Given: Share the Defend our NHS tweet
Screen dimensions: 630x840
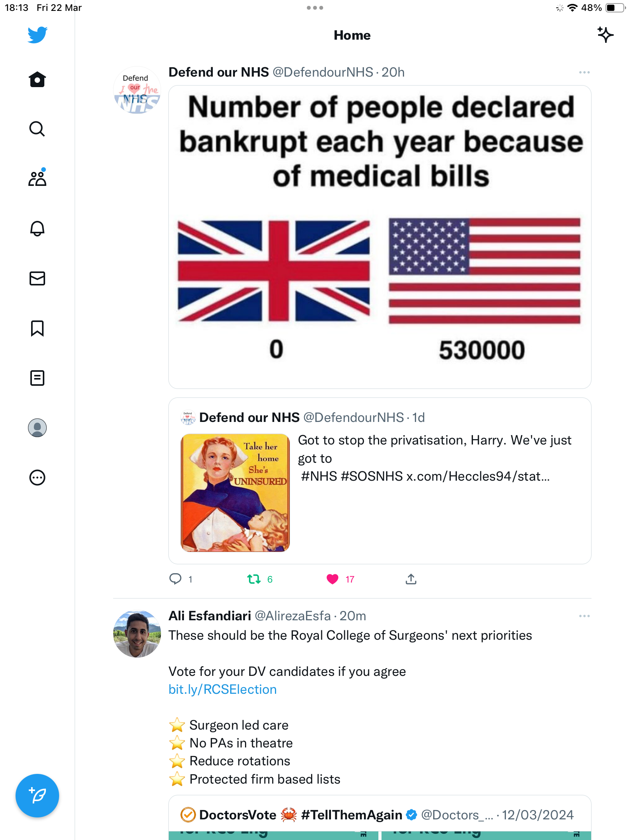Looking at the screenshot, I should [x=411, y=579].
